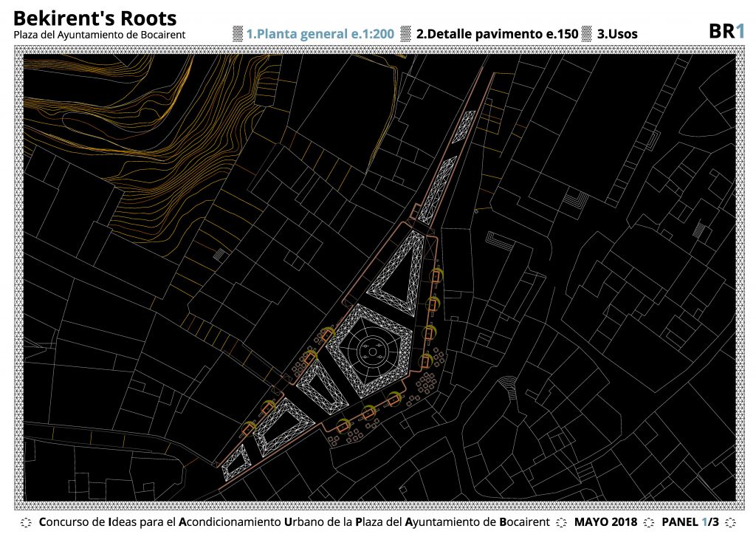This screenshot has height=534, width=756.
Task: Click the narrow hatched pavement strip at top of street
Action: click(467, 126)
